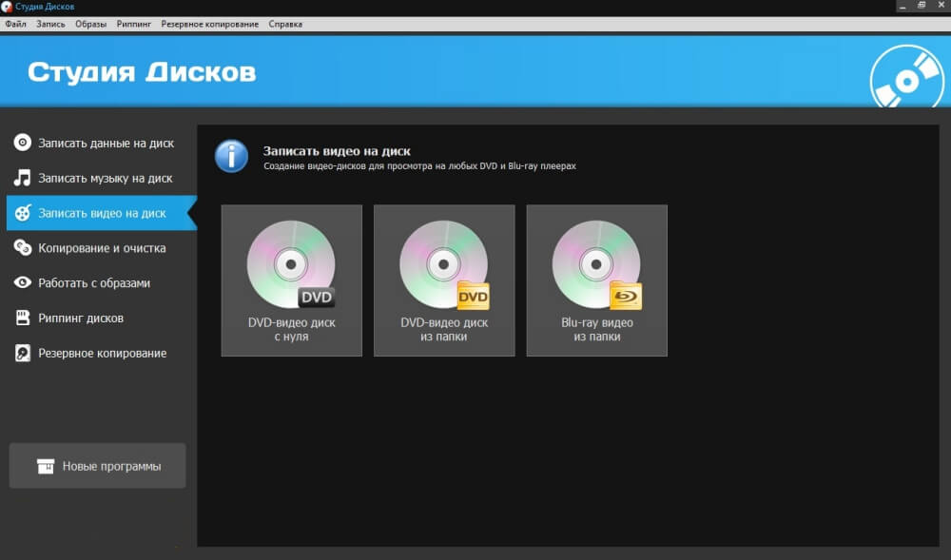
Task: Select Blu-ray видео из папки tile
Action: point(597,280)
